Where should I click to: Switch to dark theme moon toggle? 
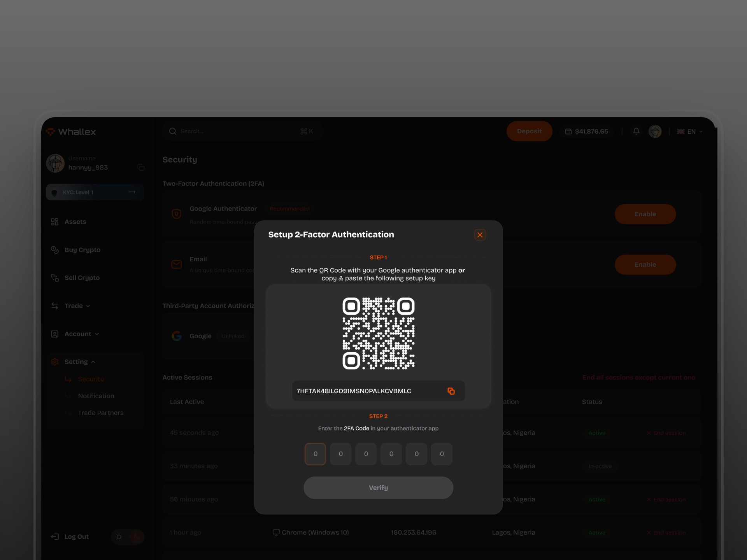136,537
